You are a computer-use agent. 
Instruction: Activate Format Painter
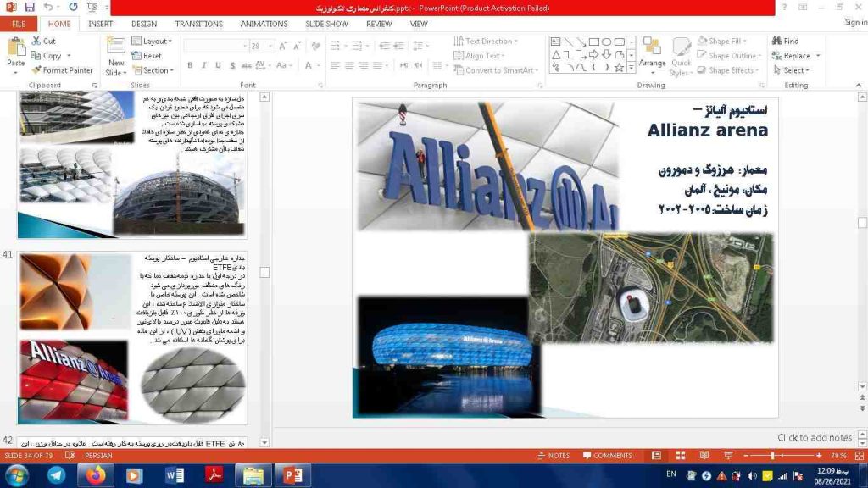tap(62, 70)
